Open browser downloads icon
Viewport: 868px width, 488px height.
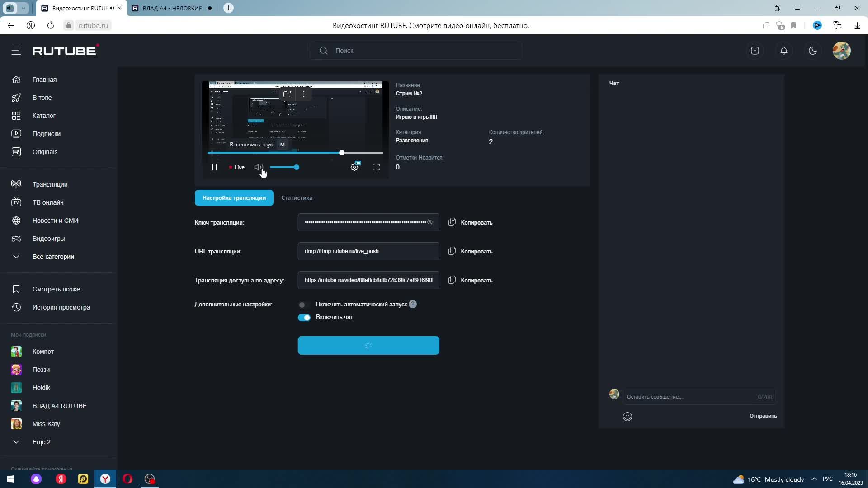coord(857,25)
